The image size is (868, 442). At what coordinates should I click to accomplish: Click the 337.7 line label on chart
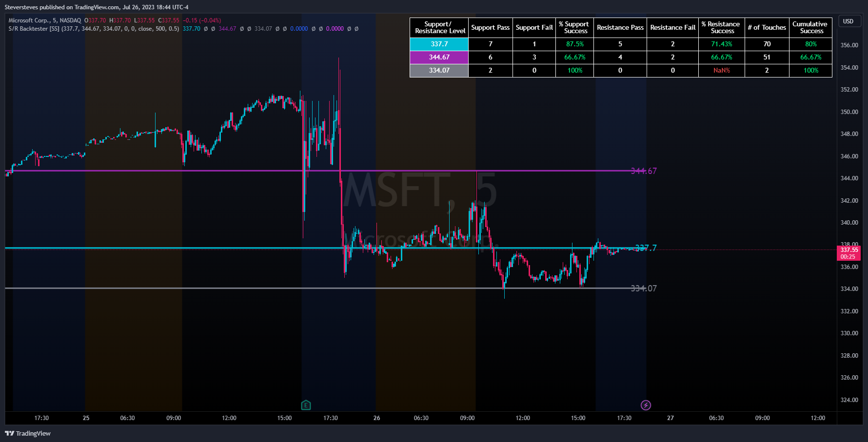click(x=646, y=248)
